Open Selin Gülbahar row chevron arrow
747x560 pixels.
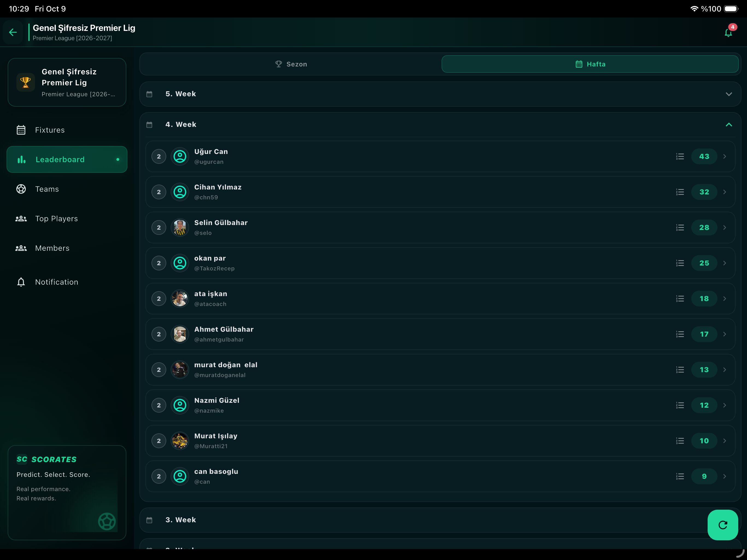[x=725, y=228]
